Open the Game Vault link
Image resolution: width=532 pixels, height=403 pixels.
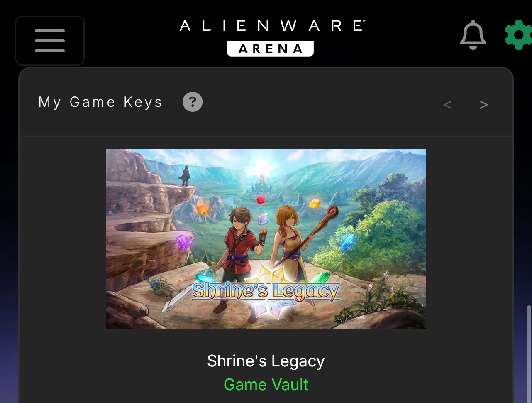pos(266,385)
